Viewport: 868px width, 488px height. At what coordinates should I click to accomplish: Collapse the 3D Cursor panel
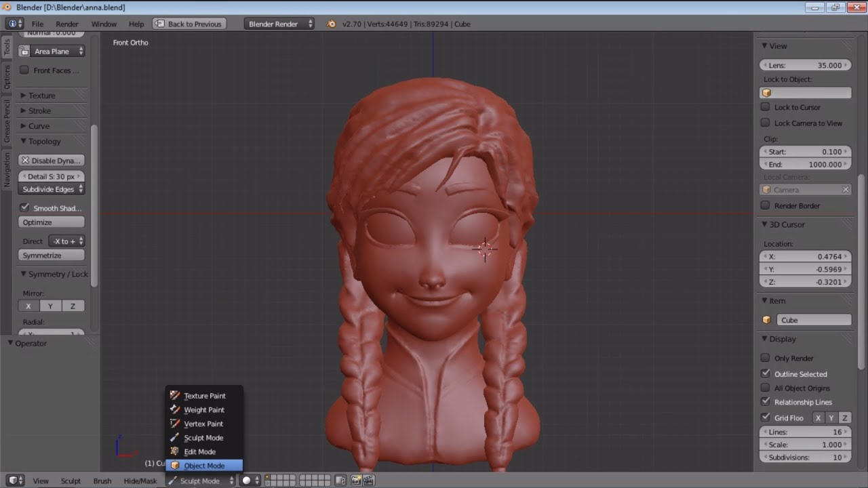783,224
